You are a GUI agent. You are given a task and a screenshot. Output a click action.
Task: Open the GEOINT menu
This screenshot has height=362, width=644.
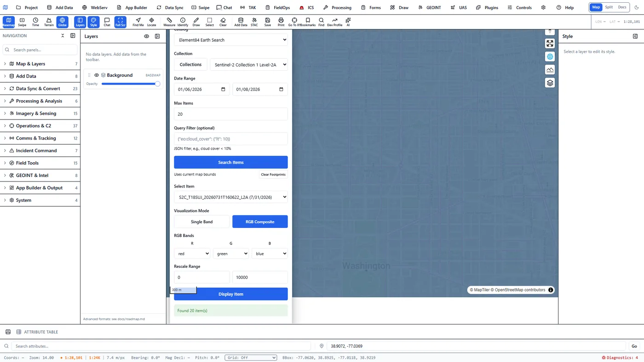pos(429,7)
